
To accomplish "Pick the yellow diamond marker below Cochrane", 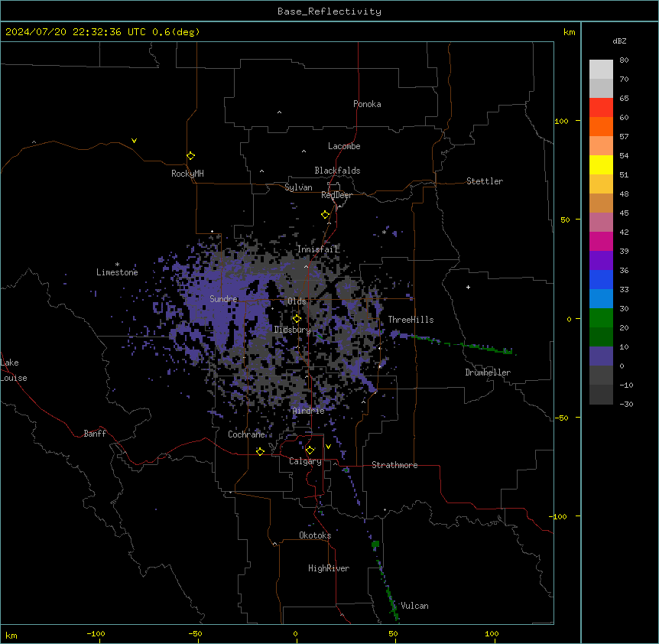I will click(x=260, y=451).
